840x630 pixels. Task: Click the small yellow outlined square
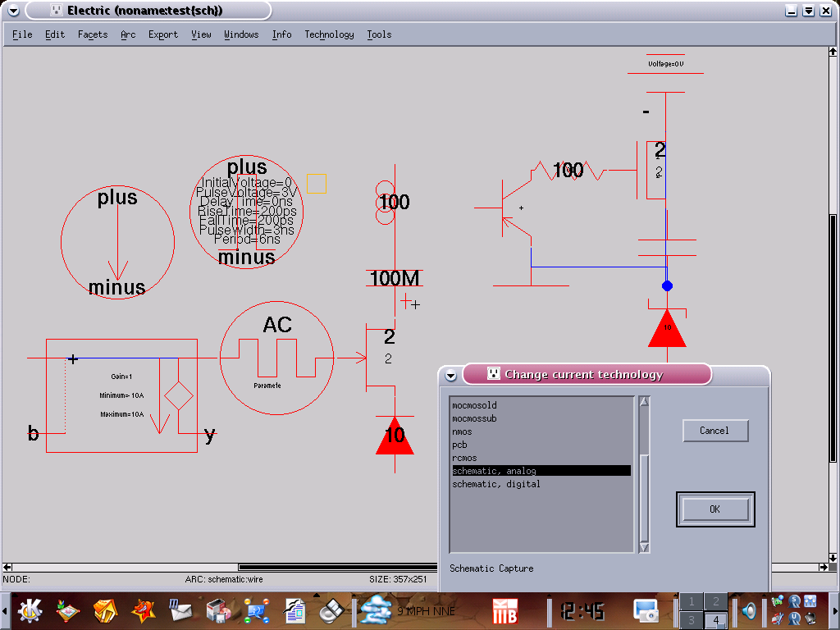pos(317,184)
